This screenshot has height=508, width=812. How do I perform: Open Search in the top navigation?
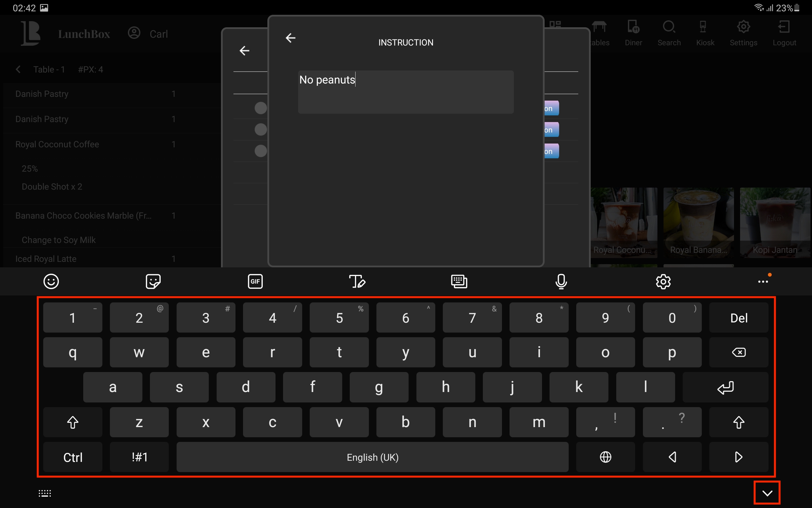pyautogui.click(x=669, y=33)
